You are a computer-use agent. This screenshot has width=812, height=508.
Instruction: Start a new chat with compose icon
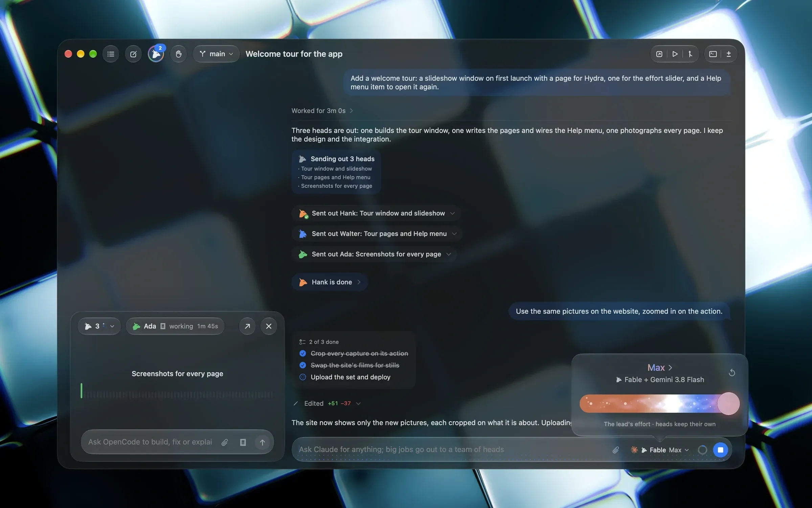(x=133, y=54)
